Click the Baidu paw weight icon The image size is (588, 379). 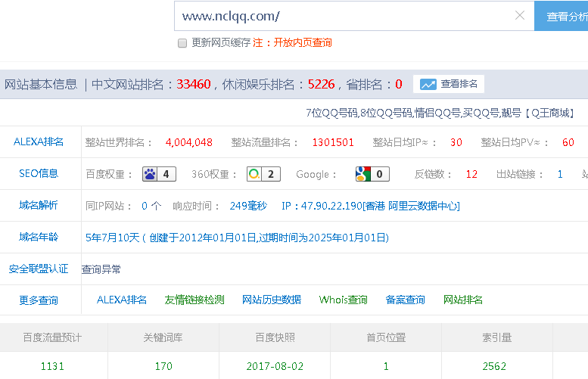[x=151, y=174]
